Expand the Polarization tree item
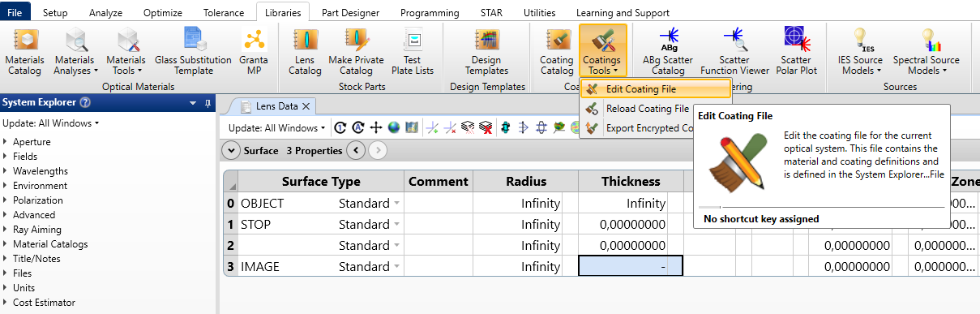 pos(6,200)
